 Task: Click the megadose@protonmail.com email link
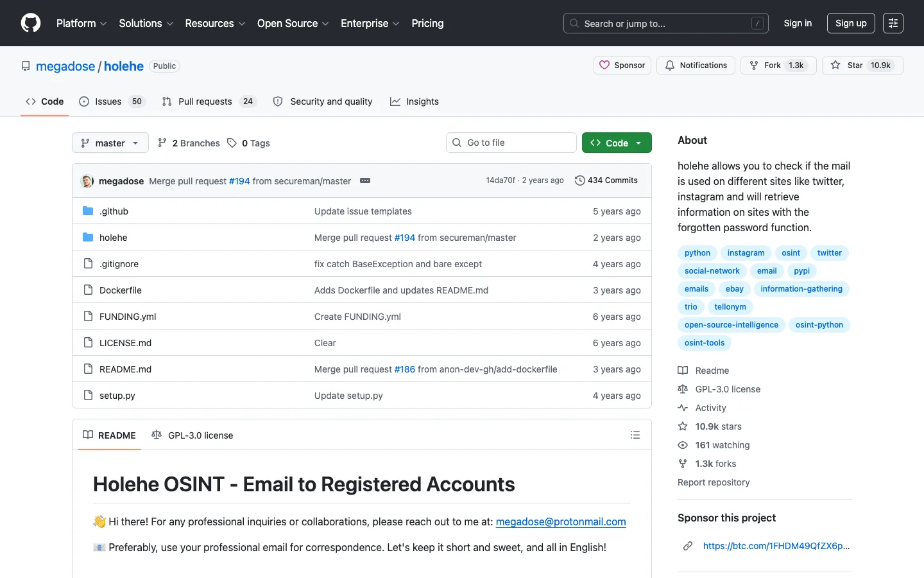[x=561, y=521]
